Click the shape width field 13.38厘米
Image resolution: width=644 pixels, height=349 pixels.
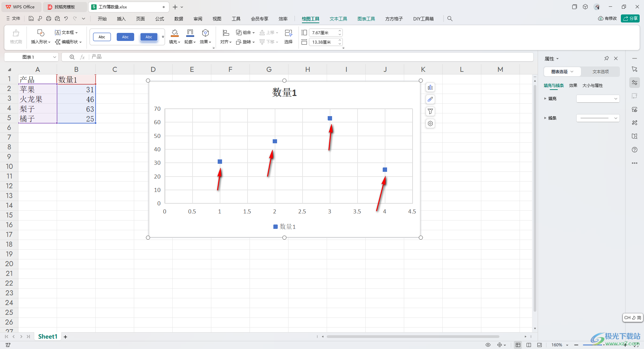click(x=323, y=42)
